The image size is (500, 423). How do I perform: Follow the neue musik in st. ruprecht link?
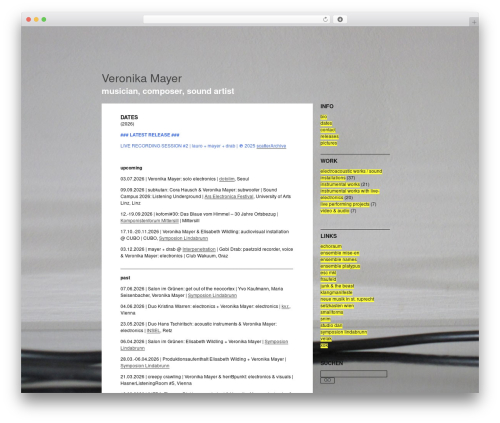point(347,299)
